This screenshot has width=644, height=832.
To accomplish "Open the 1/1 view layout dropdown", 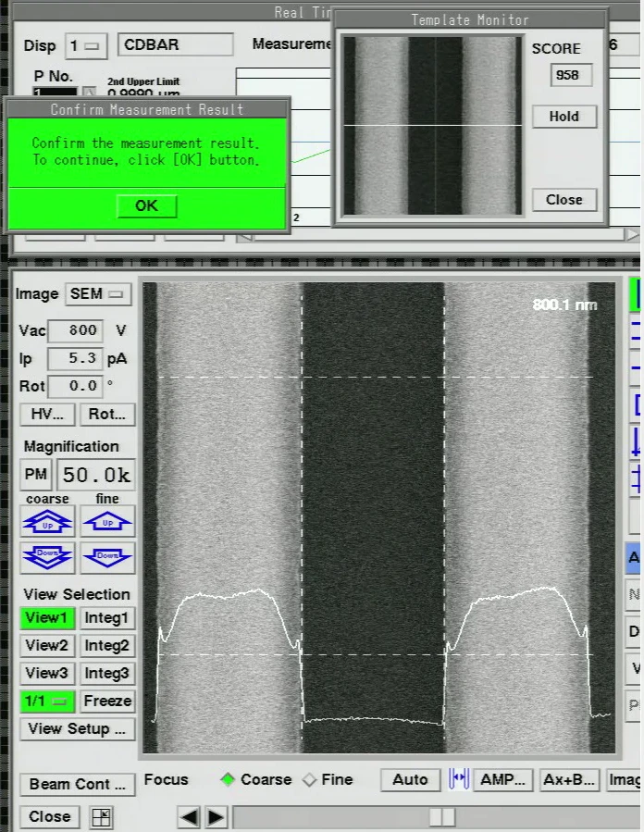I will click(47, 701).
